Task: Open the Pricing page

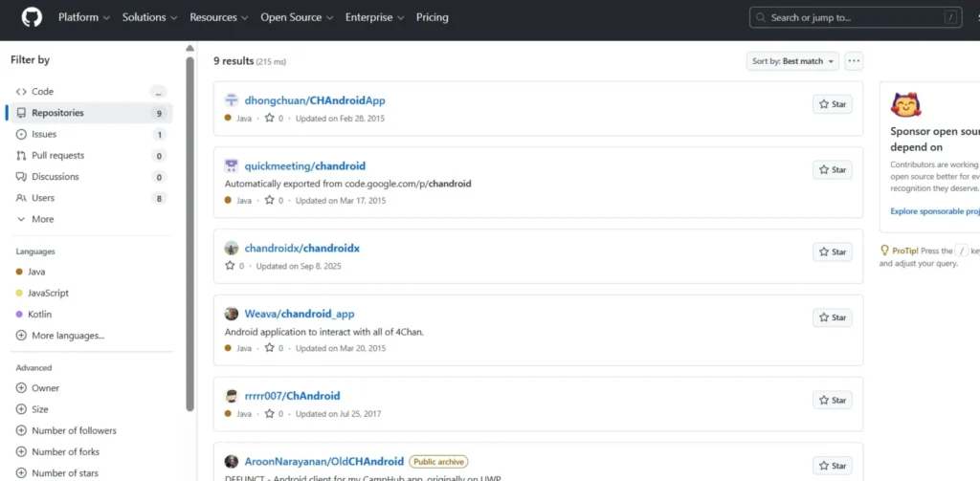Action: pos(433,17)
